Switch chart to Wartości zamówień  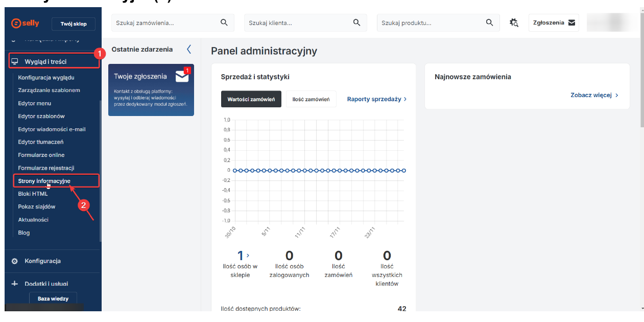(x=251, y=99)
